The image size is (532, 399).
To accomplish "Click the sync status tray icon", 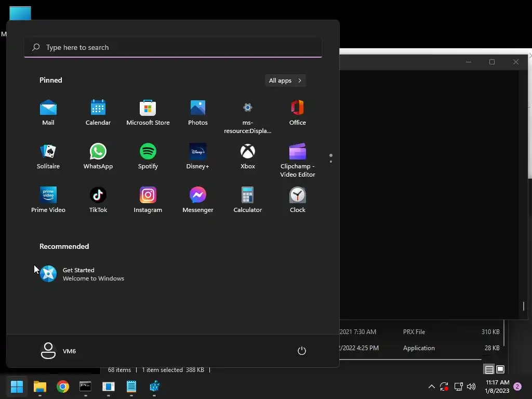I will pyautogui.click(x=444, y=387).
